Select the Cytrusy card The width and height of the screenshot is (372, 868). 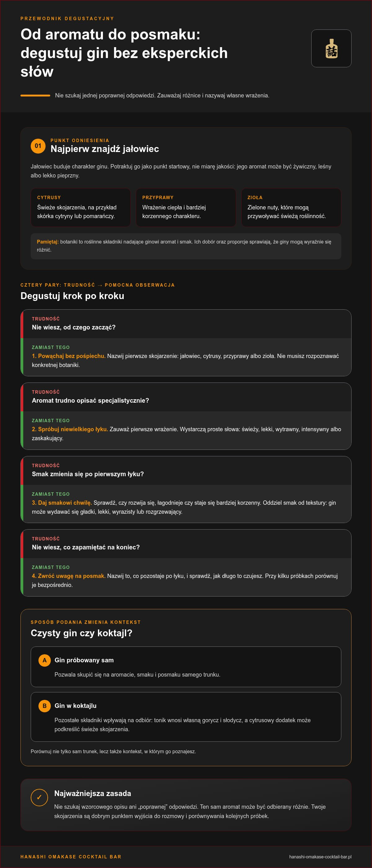click(x=81, y=207)
